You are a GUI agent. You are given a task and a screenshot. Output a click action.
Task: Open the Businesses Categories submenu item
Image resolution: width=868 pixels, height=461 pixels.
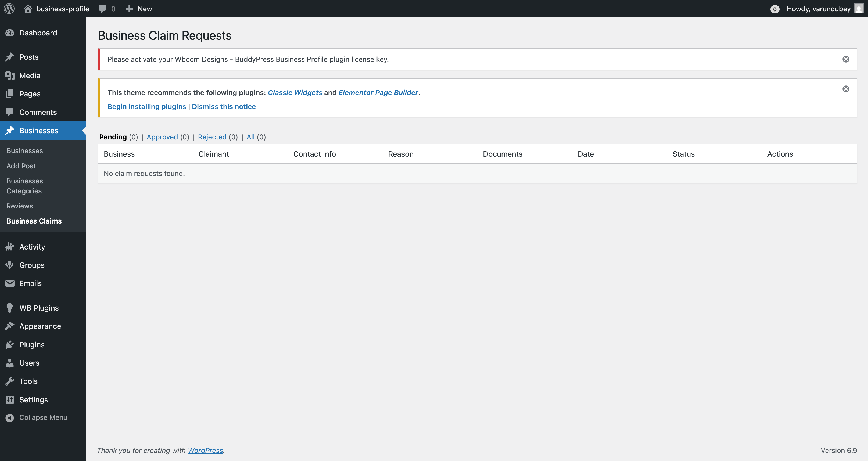coord(25,186)
